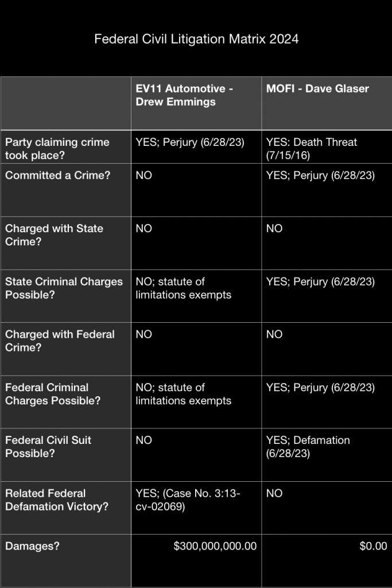Select the 'Charged with Federal Crime?' row label
The width and height of the screenshot is (392, 588).
click(x=60, y=341)
